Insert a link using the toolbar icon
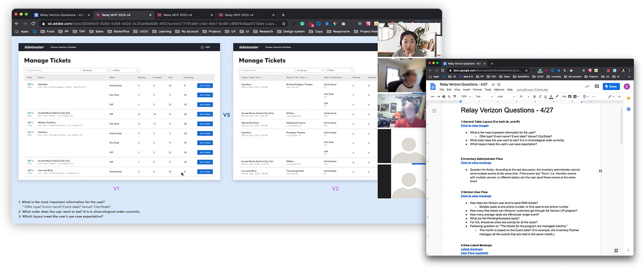Image resolution: width=644 pixels, height=269 pixels. pos(564,97)
